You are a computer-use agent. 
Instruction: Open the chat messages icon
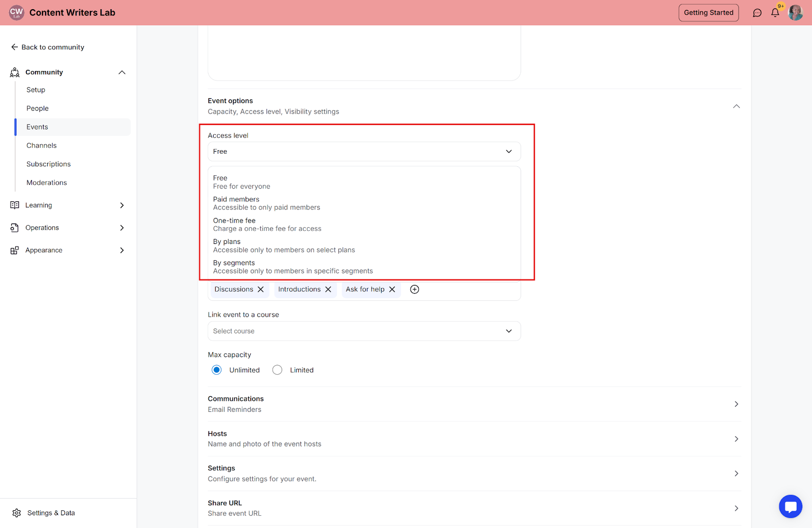click(x=757, y=13)
